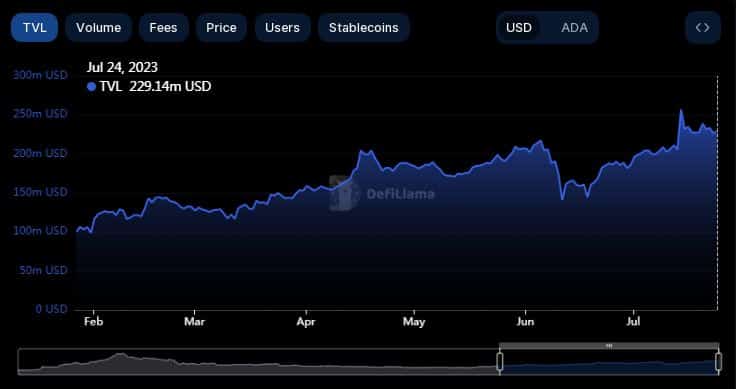The image size is (736, 389).
Task: Click the '150m USD' axis label
Action: click(40, 192)
